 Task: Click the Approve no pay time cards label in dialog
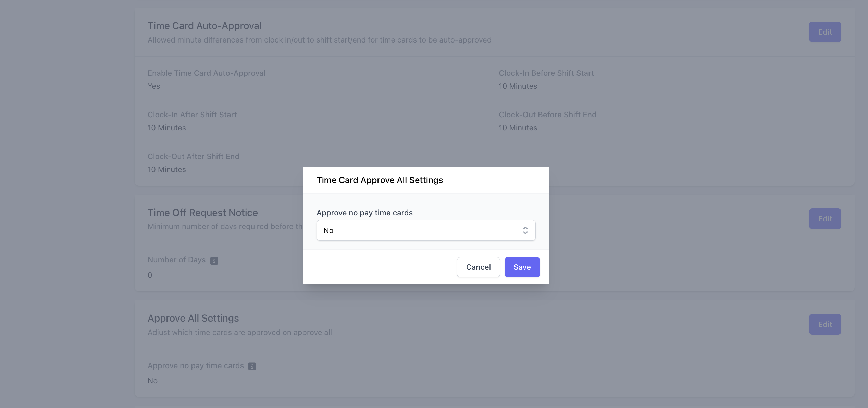tap(364, 213)
